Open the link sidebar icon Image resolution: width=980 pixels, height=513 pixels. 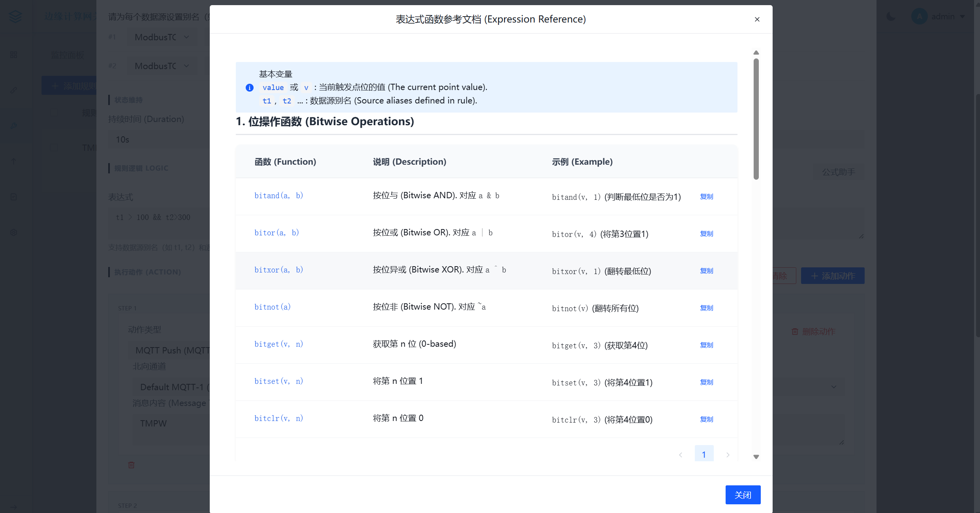tap(14, 90)
